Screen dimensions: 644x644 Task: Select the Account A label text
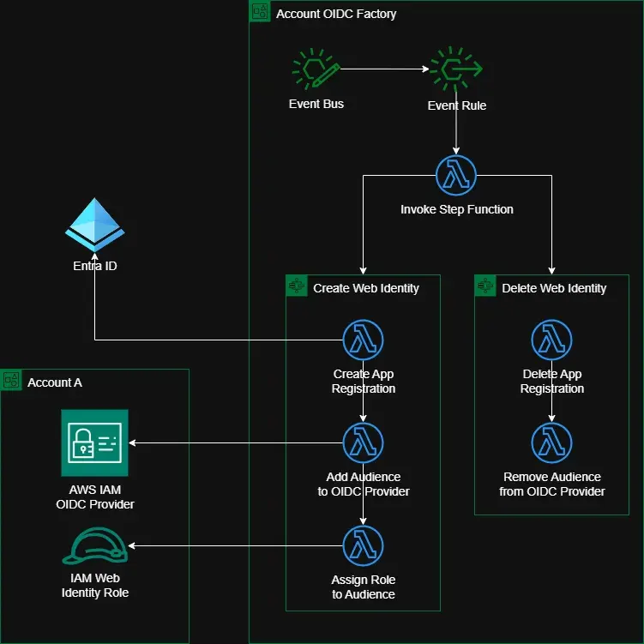point(55,382)
